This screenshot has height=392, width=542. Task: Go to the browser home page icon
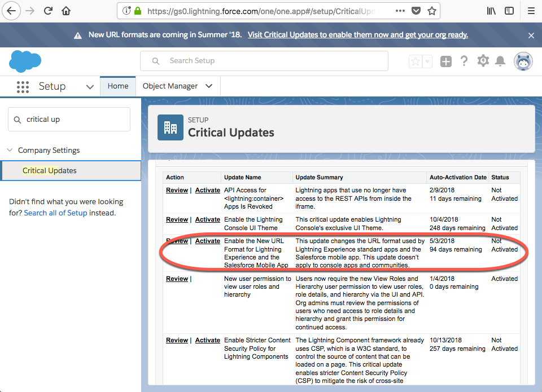[66, 11]
